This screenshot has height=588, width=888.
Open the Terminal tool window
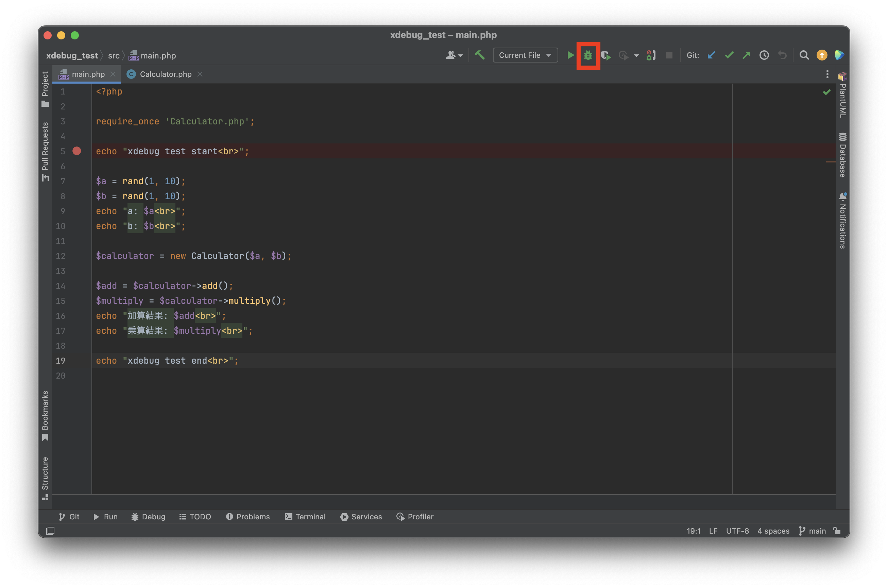click(x=305, y=516)
